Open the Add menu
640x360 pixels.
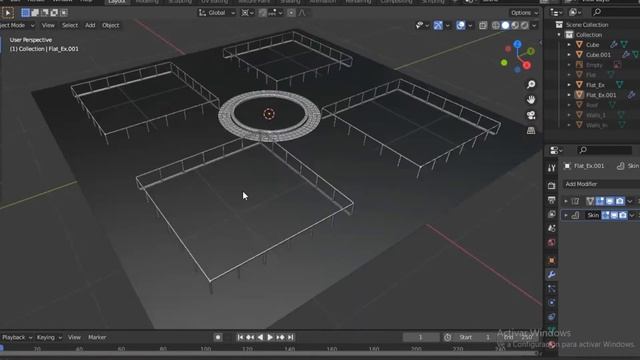tap(90, 25)
